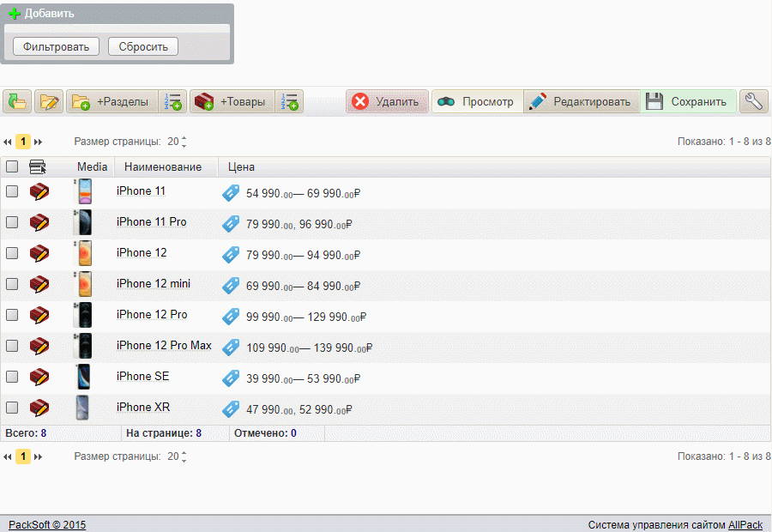This screenshot has width=772, height=532.
Task: Click the edit product icon for iPhone SE
Action: pos(39,378)
